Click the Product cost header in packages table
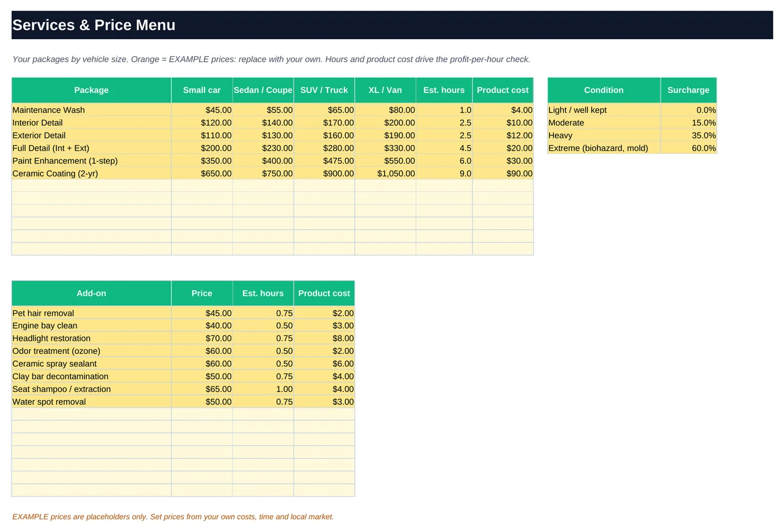Viewport: 784px width, 532px height. pyautogui.click(x=503, y=90)
